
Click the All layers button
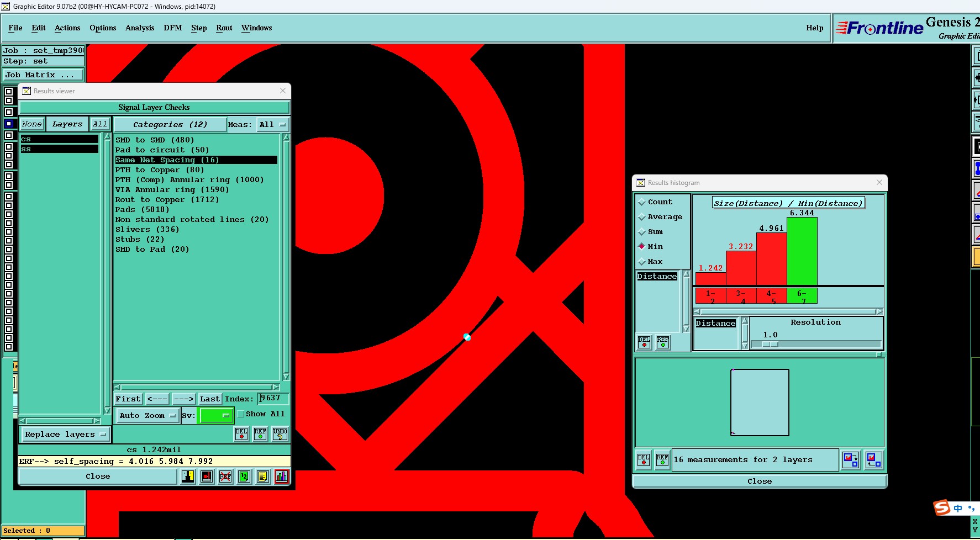point(100,124)
